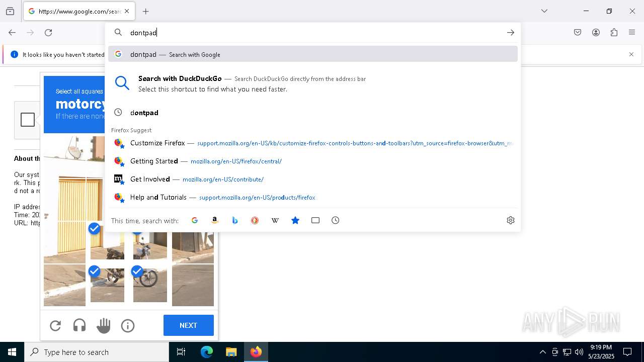
Task: Search this time with Google icon
Action: click(x=195, y=220)
